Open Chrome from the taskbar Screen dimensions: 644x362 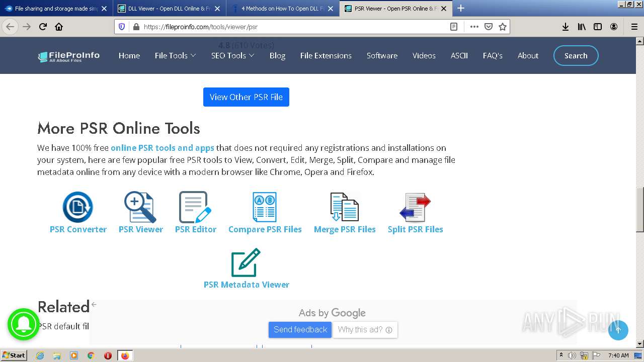click(91, 355)
